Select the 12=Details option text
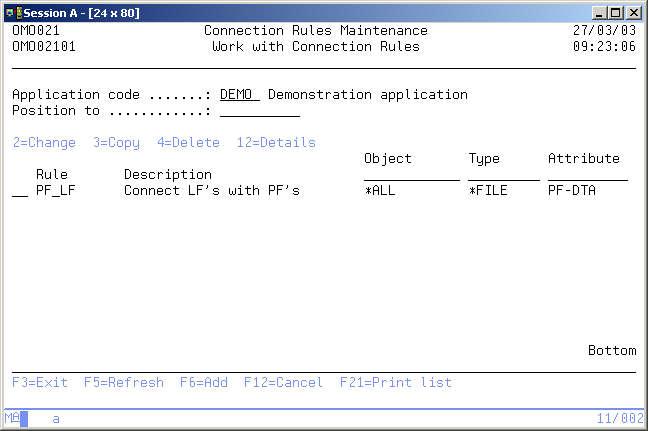The image size is (648, 431). click(276, 143)
